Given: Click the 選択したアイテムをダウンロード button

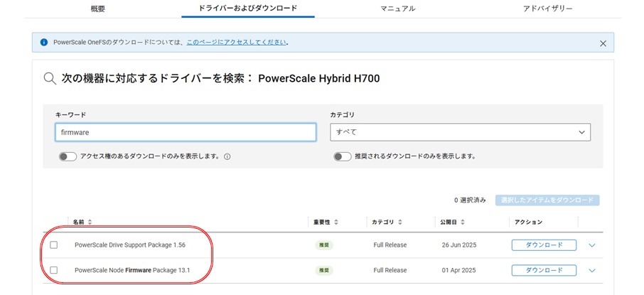Looking at the screenshot, I should [547, 200].
